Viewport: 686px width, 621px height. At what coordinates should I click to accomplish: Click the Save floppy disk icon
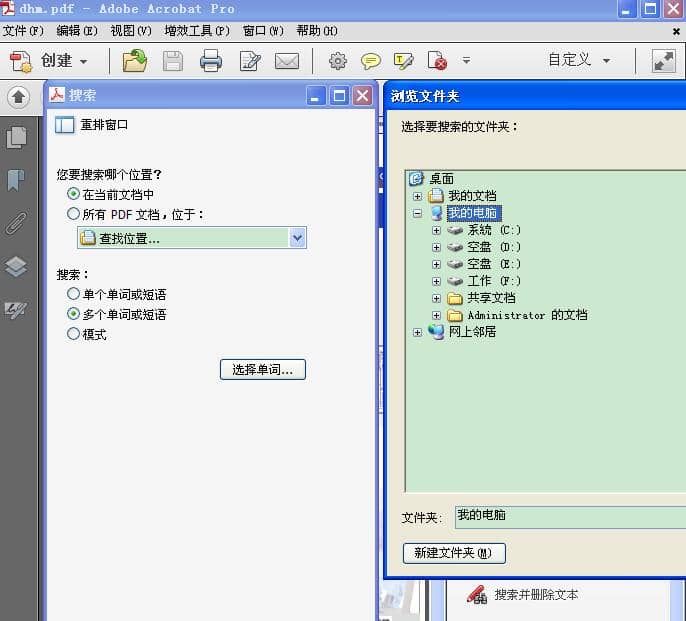[x=173, y=61]
